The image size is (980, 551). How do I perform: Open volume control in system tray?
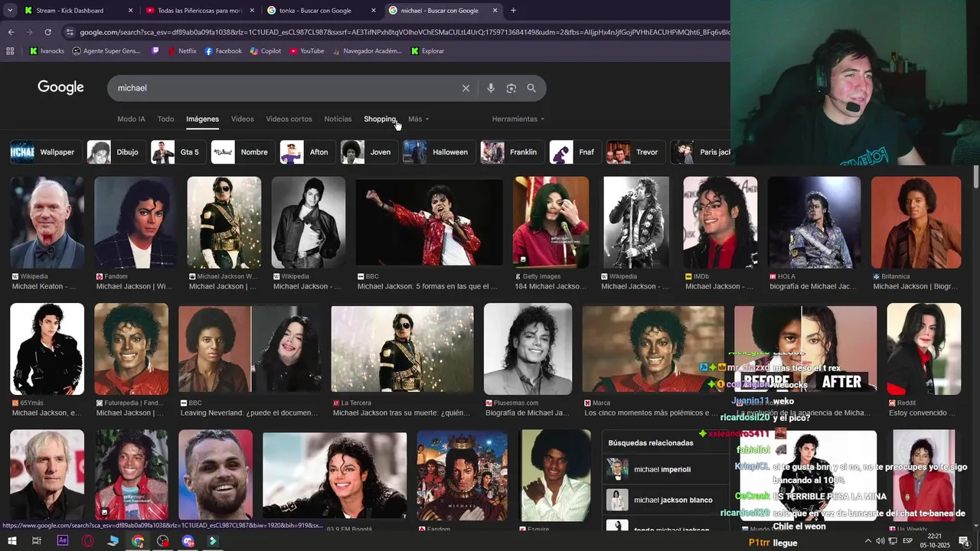(x=880, y=542)
